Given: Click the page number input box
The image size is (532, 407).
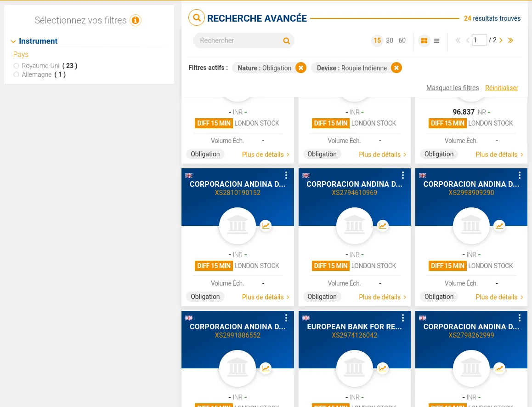Looking at the screenshot, I should coord(479,40).
